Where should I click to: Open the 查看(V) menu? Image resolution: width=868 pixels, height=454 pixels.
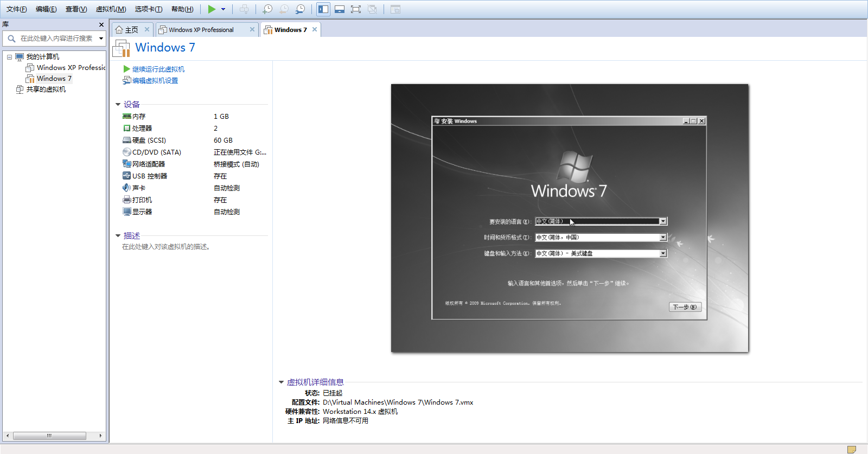coord(76,9)
